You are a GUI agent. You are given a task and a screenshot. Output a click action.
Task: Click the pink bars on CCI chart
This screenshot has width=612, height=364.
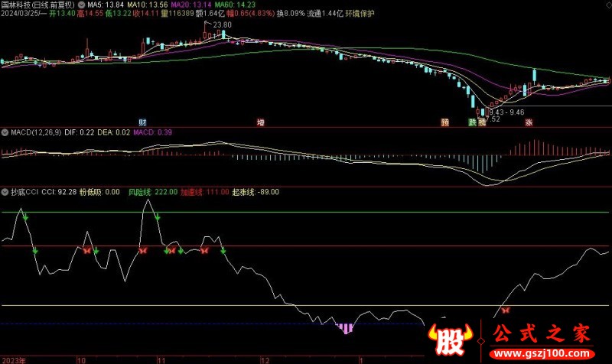point(347,329)
